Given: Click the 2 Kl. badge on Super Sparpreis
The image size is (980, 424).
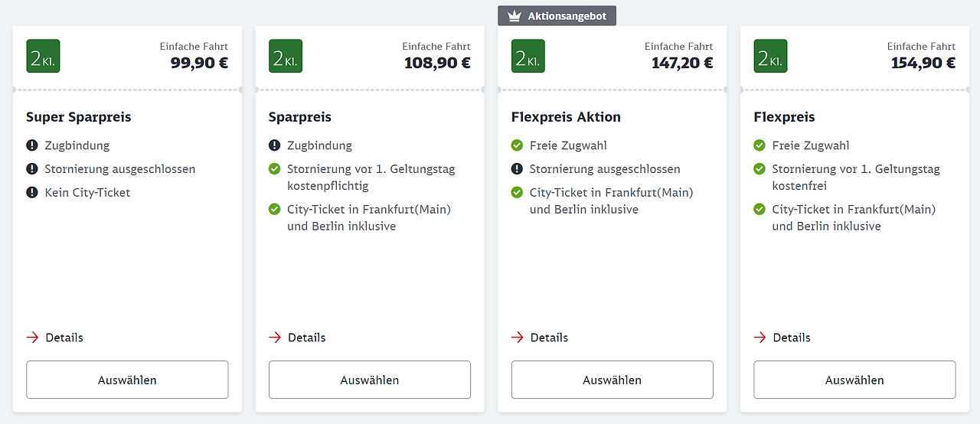Looking at the screenshot, I should click(x=43, y=56).
